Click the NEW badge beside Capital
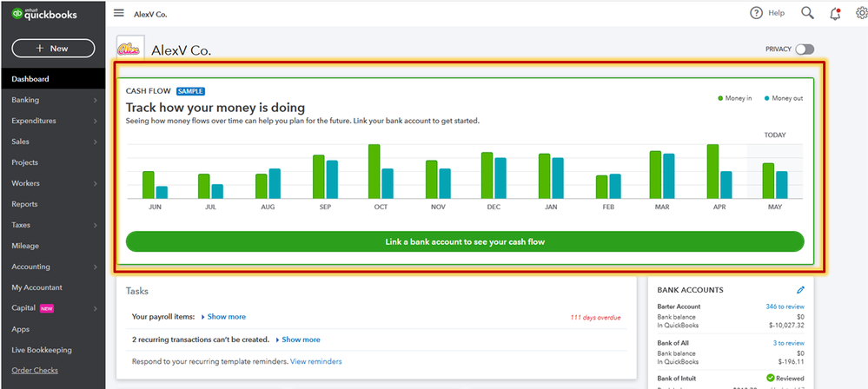Viewport: 868px width, 389px height. [x=47, y=308]
